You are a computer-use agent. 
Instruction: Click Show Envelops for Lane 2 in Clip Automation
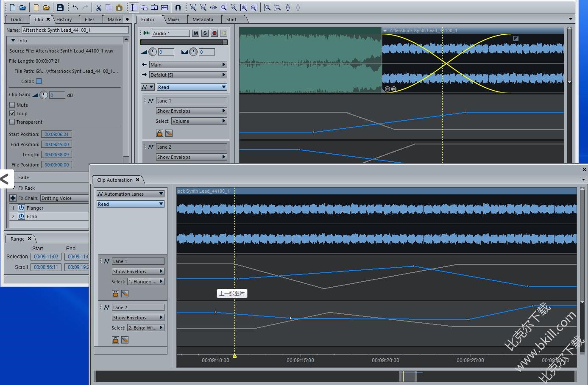[x=138, y=317]
